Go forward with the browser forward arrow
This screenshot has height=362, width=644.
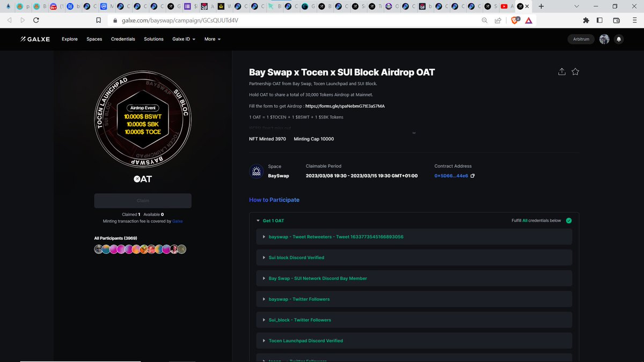(22, 20)
